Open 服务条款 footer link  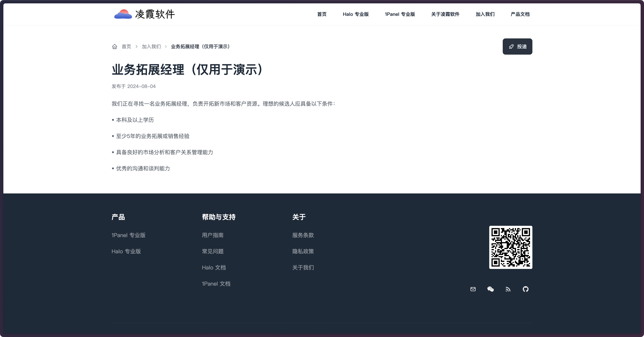pos(303,235)
